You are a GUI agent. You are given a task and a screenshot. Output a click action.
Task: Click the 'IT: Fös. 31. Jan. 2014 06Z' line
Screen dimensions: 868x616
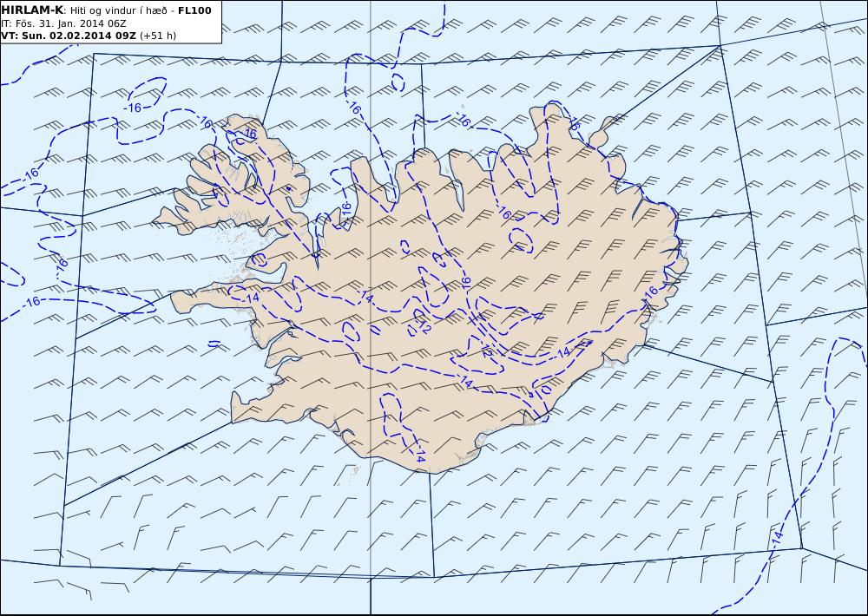click(63, 23)
